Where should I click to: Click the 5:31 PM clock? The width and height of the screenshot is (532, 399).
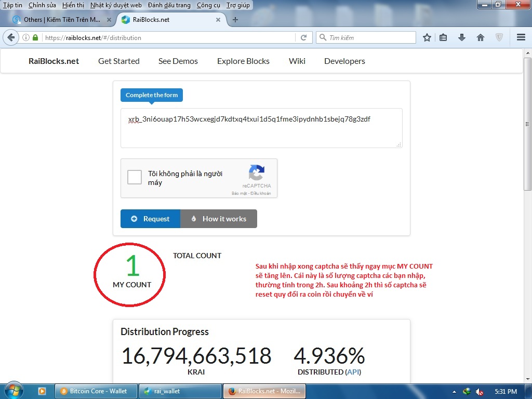coord(506,392)
